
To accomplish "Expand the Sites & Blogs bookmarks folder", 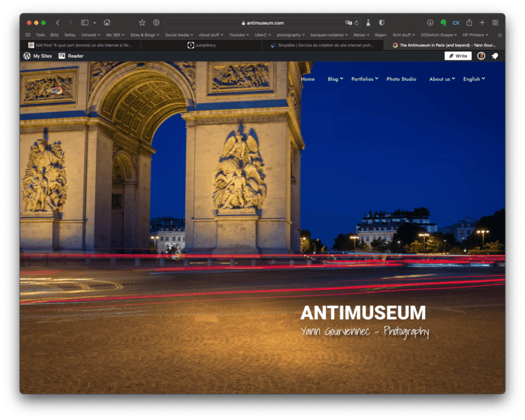I will coord(145,35).
